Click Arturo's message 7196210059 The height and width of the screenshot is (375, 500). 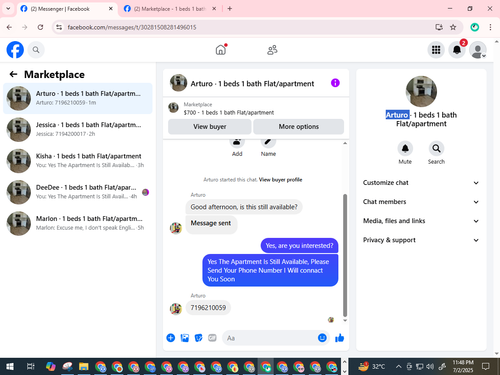[208, 308]
